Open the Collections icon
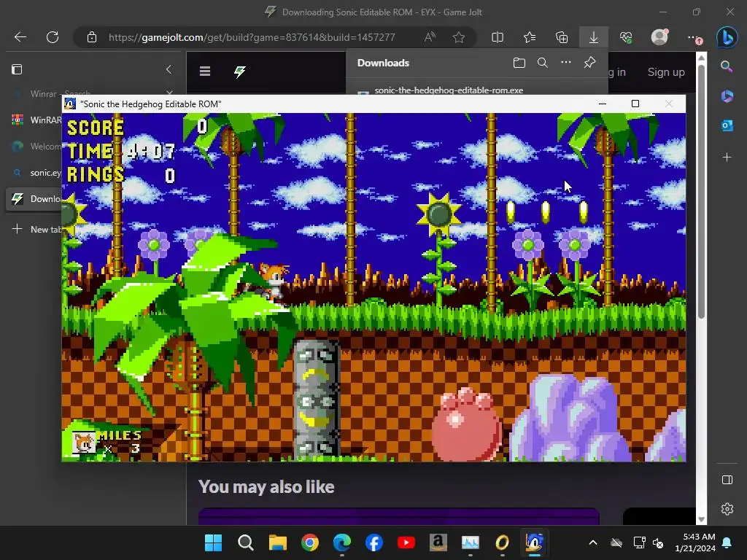Image resolution: width=747 pixels, height=560 pixels. (562, 37)
